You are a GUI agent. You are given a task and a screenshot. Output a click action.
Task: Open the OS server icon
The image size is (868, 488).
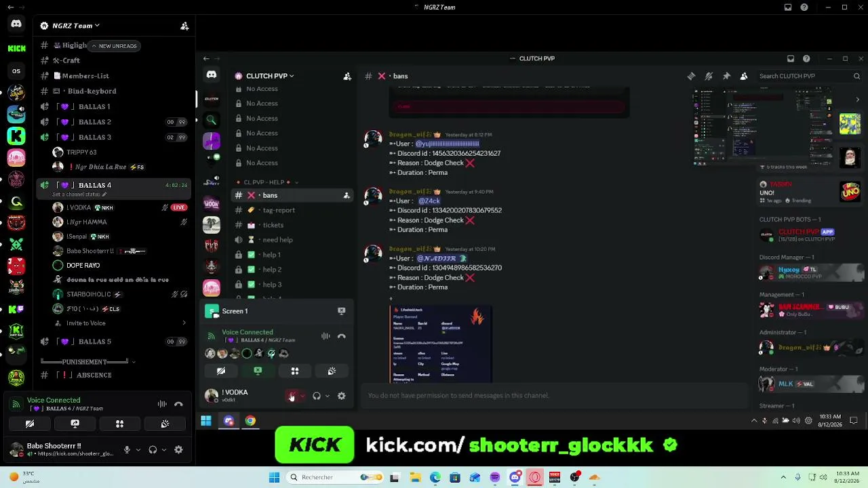point(16,70)
